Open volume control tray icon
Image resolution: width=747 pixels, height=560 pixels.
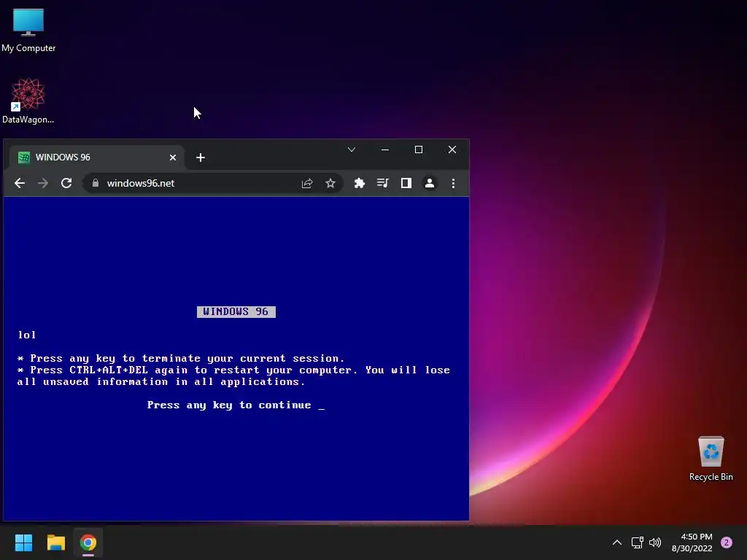[x=655, y=542]
